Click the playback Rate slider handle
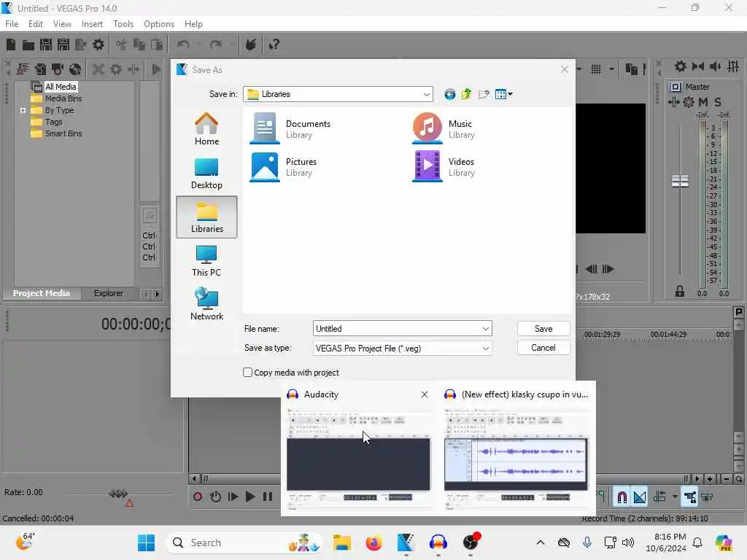The width and height of the screenshot is (747, 560). pyautogui.click(x=118, y=494)
